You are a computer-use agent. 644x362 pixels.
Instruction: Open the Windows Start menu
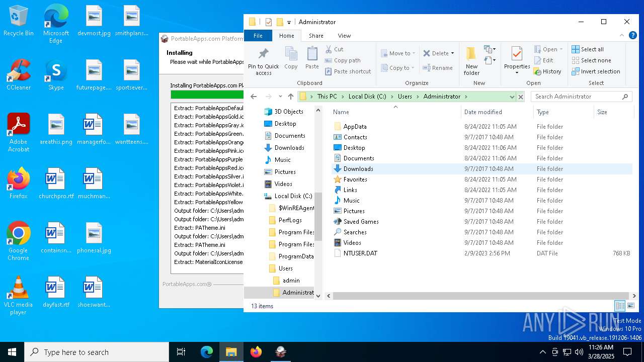click(x=12, y=352)
